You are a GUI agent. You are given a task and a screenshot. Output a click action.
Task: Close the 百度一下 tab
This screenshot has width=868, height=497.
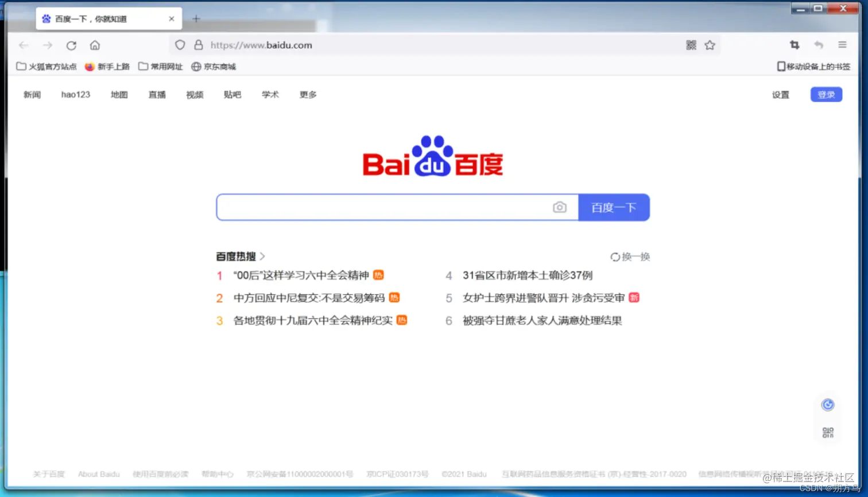171,19
